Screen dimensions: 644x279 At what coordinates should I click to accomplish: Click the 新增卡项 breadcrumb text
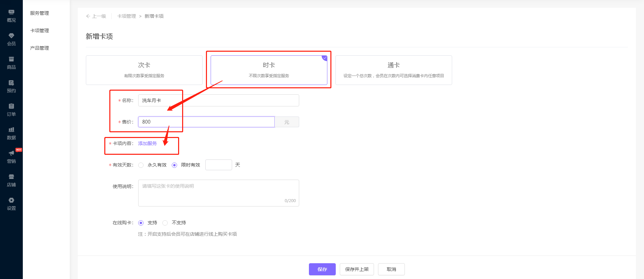[x=154, y=16]
